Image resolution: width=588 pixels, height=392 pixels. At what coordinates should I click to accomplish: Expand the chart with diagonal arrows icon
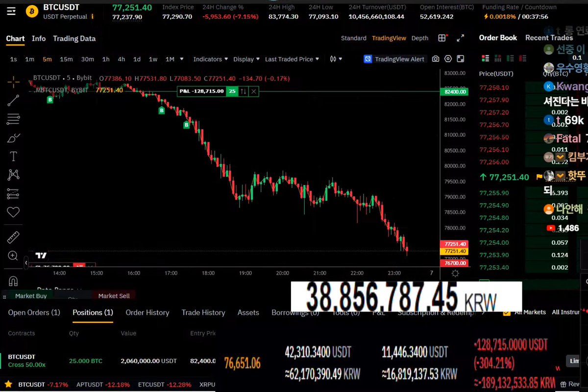pos(460,38)
